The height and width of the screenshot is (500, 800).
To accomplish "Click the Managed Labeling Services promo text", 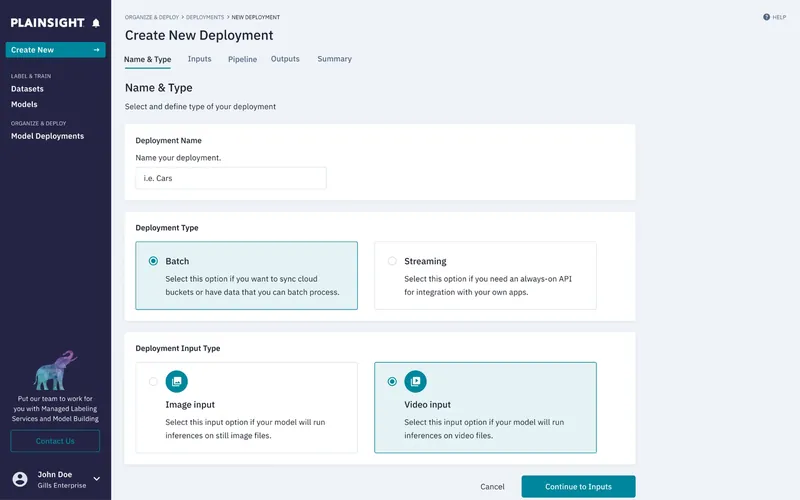I will [55, 409].
